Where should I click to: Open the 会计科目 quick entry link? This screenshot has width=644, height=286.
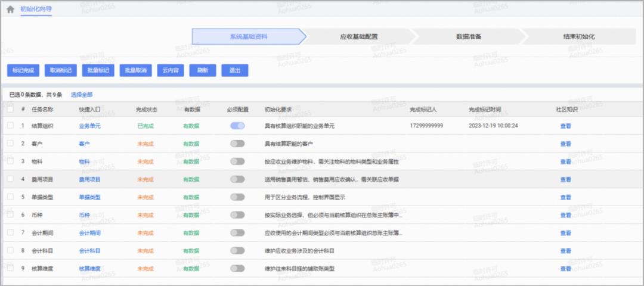tap(89, 251)
